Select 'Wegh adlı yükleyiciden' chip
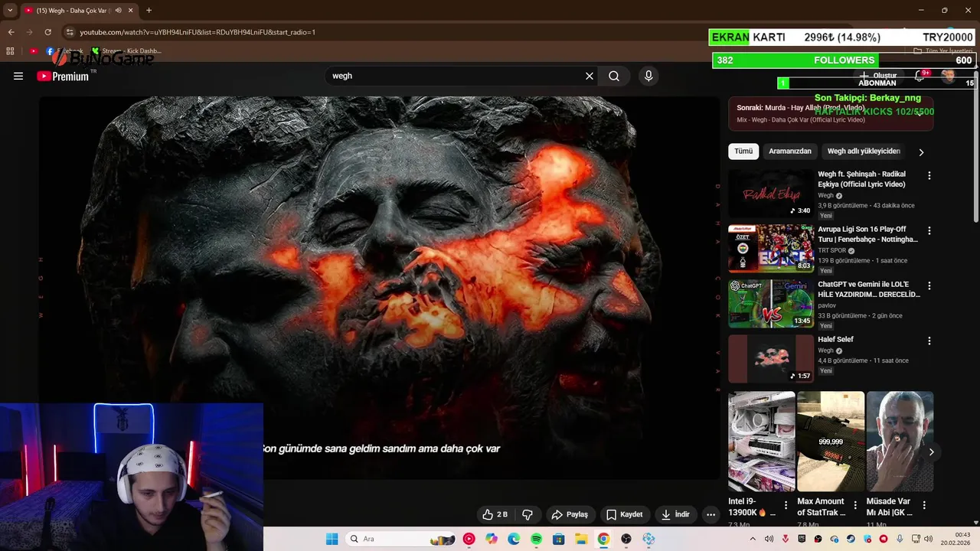Screen dimensions: 980x551 864,152
